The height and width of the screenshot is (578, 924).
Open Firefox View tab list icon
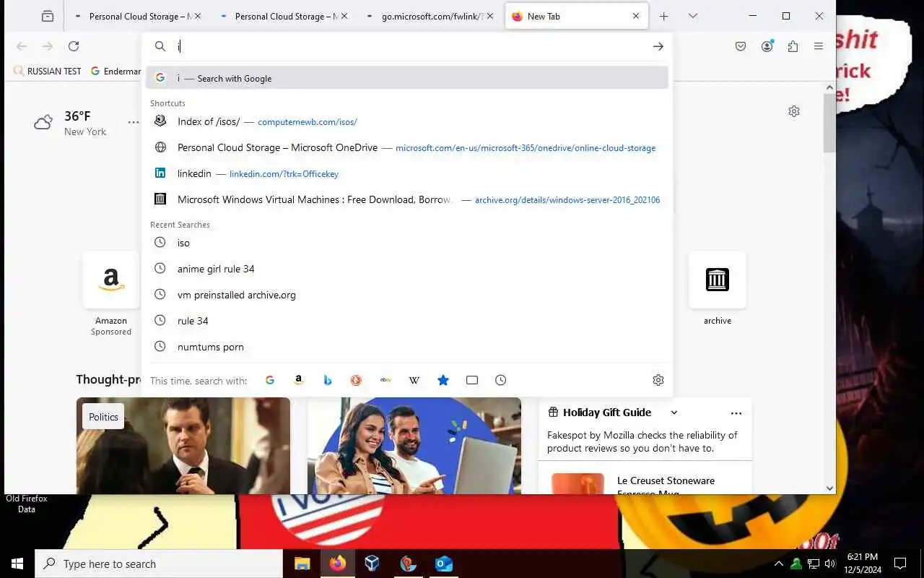tap(48, 16)
